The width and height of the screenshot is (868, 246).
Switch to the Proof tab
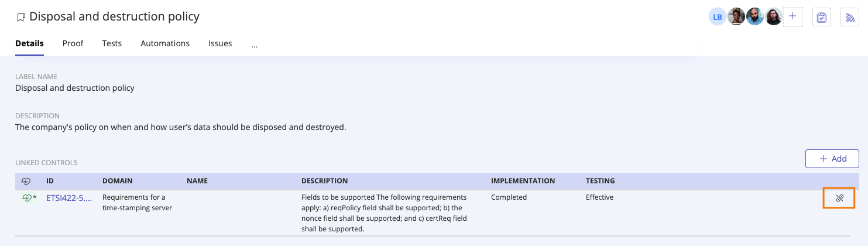pos(73,43)
